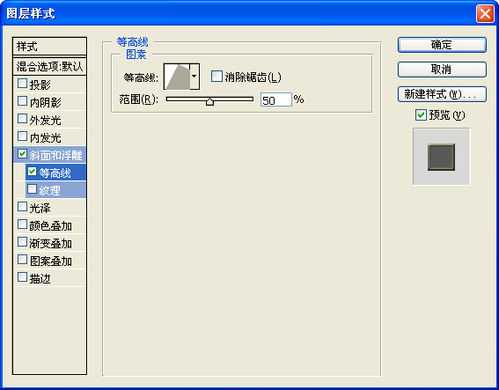This screenshot has width=499, height=390.
Task: Uncheck the 预览(V) preview checkbox
Action: pos(421,115)
